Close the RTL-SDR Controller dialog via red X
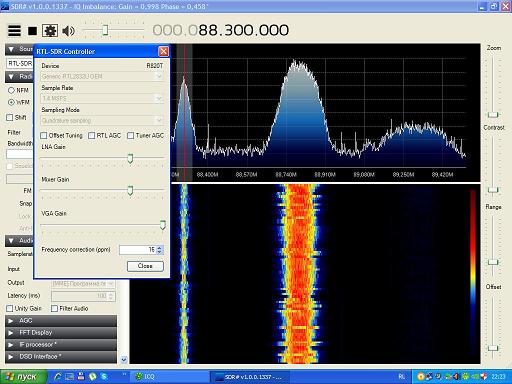 163,51
